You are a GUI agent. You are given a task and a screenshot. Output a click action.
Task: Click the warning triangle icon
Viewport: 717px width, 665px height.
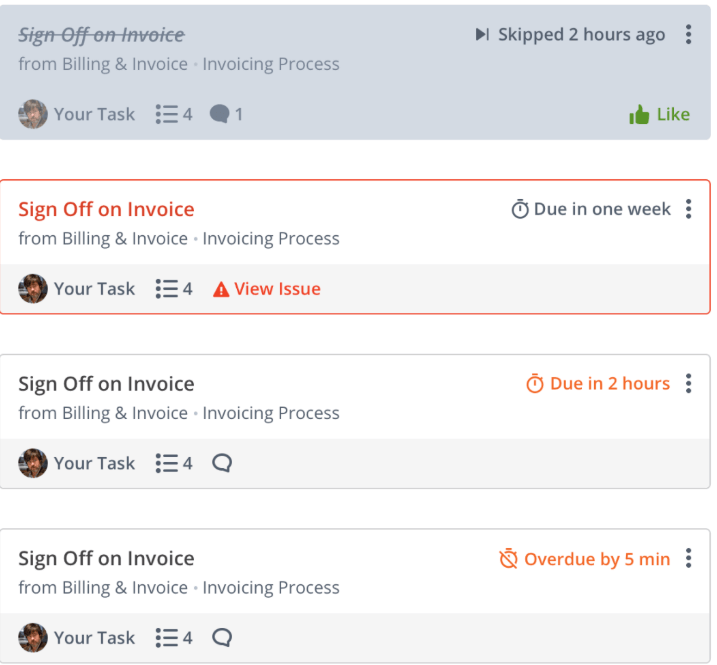point(221,290)
